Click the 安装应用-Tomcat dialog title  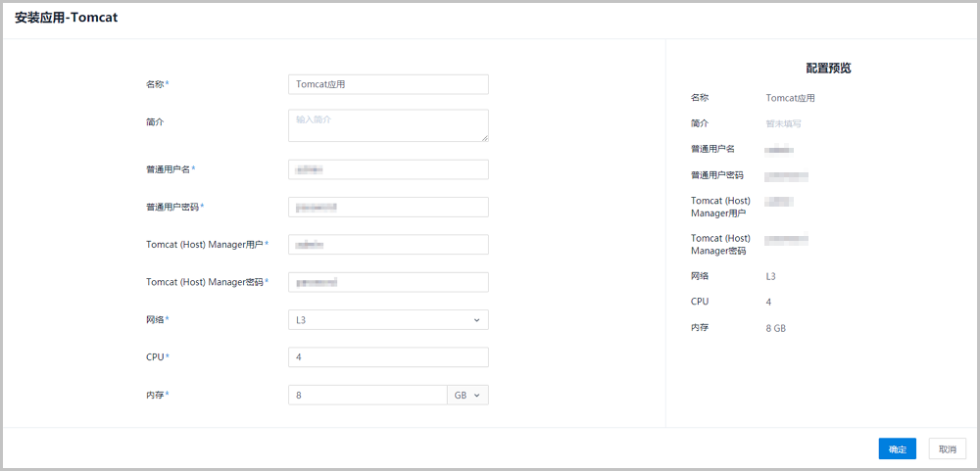[67, 18]
